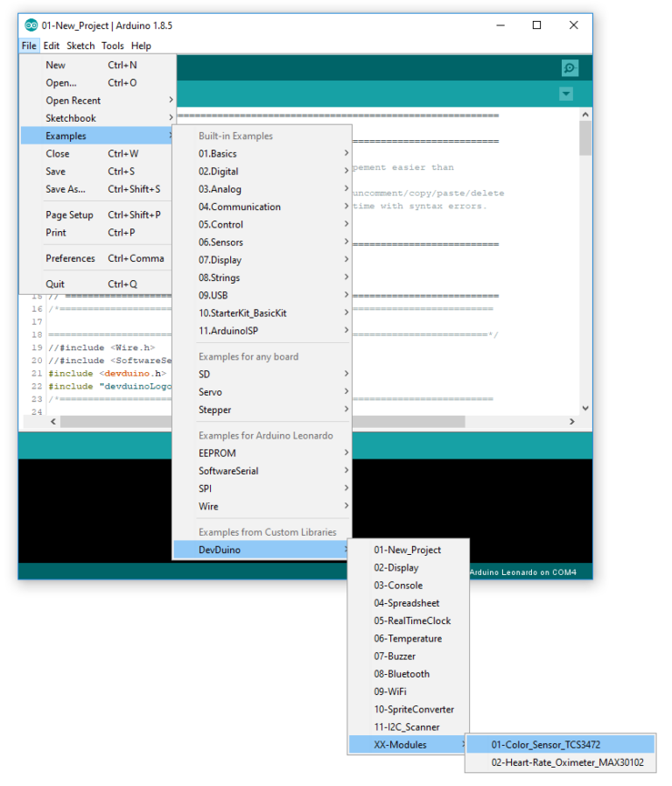Expand the Servo examples submenu
The height and width of the screenshot is (786, 672).
tap(210, 392)
